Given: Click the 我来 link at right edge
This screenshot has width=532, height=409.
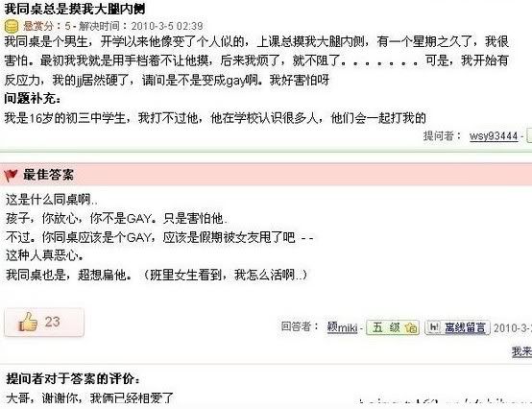Looking at the screenshot, I should pos(521,351).
